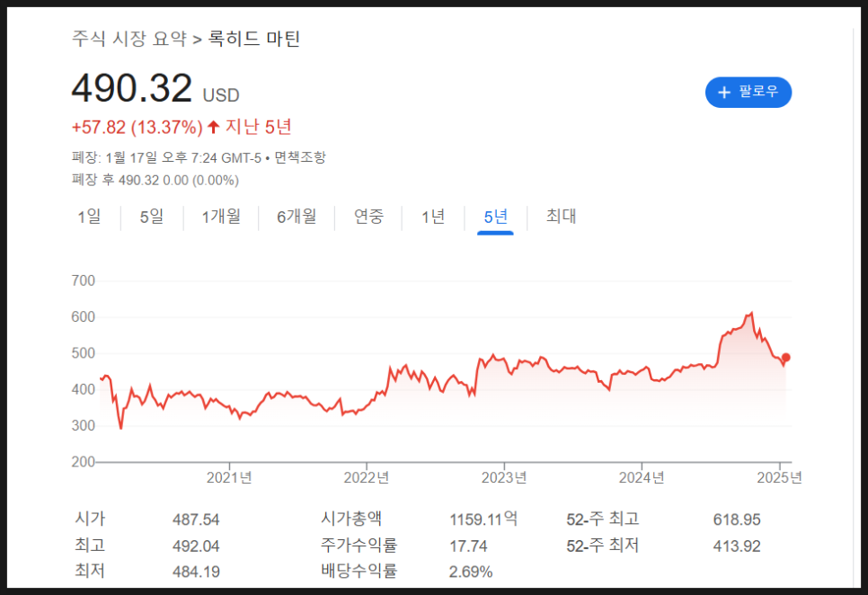This screenshot has width=868, height=595.
Task: Click the 700 y-axis label
Action: pyautogui.click(x=84, y=280)
